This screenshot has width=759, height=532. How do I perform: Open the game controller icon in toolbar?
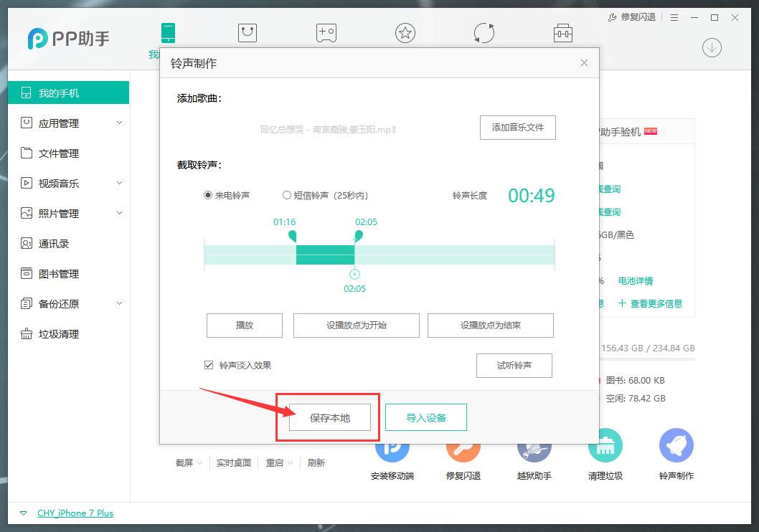[326, 32]
